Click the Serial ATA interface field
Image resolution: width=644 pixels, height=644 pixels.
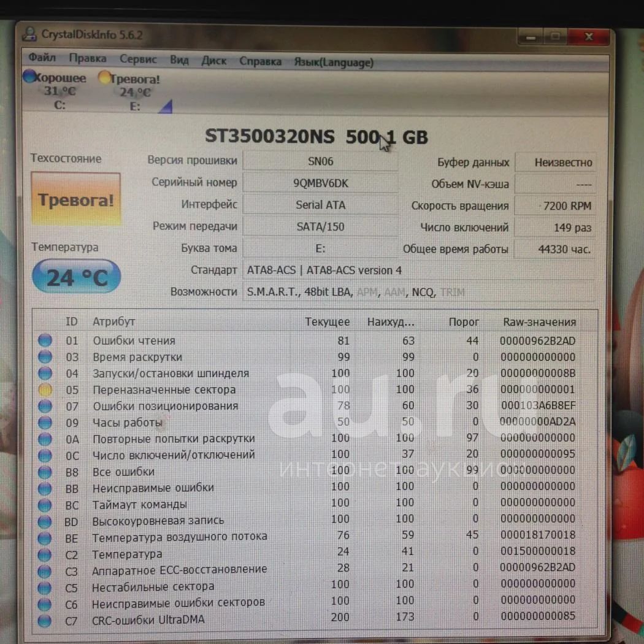(x=320, y=205)
